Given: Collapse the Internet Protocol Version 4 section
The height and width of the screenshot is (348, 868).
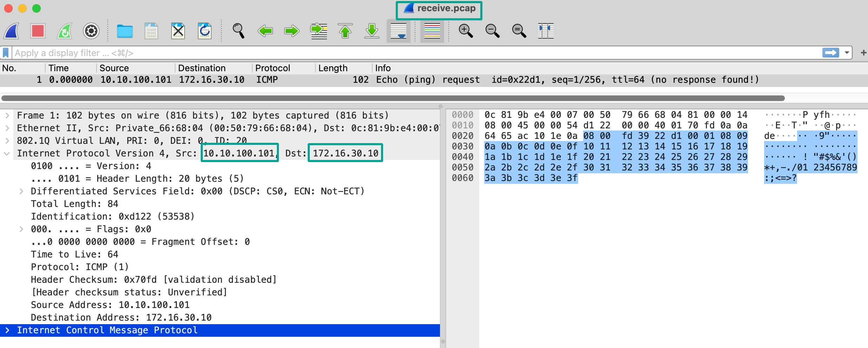Looking at the screenshot, I should [x=7, y=153].
